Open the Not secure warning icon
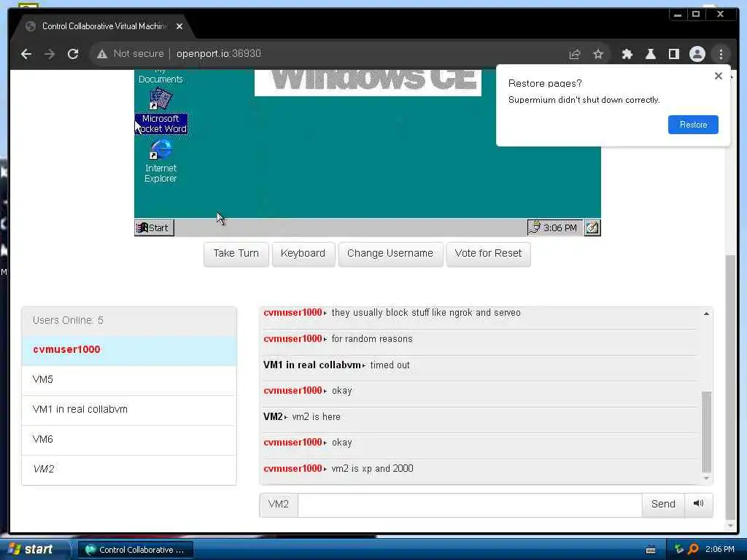 tap(102, 54)
